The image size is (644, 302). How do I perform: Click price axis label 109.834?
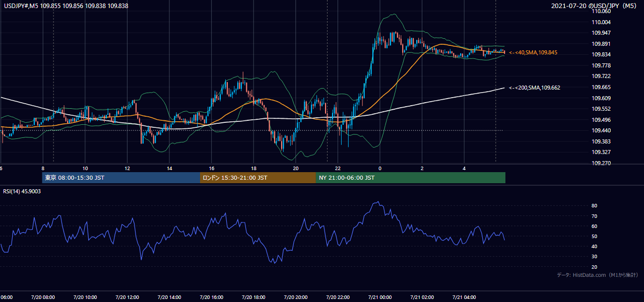click(x=602, y=54)
